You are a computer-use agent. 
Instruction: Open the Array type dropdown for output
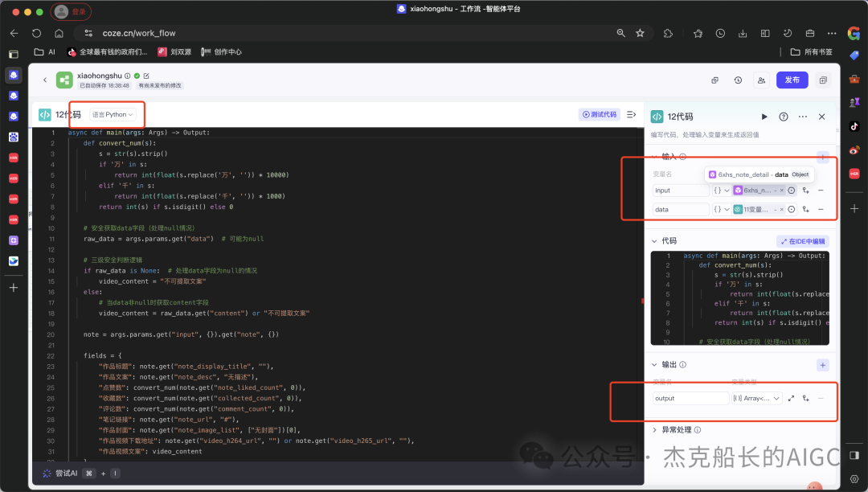(756, 399)
